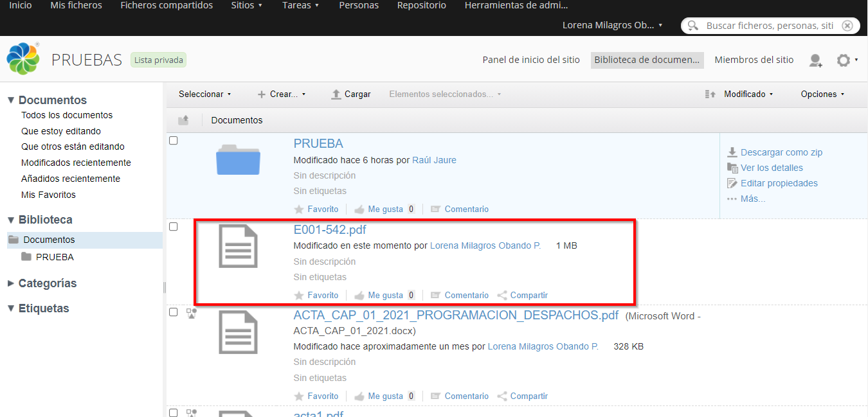
Task: Switch to Biblioteca de documentos tab
Action: click(x=647, y=60)
